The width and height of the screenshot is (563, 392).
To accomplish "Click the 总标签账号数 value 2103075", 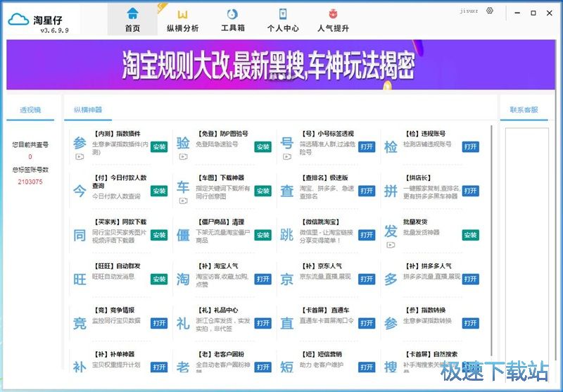I will (30, 182).
